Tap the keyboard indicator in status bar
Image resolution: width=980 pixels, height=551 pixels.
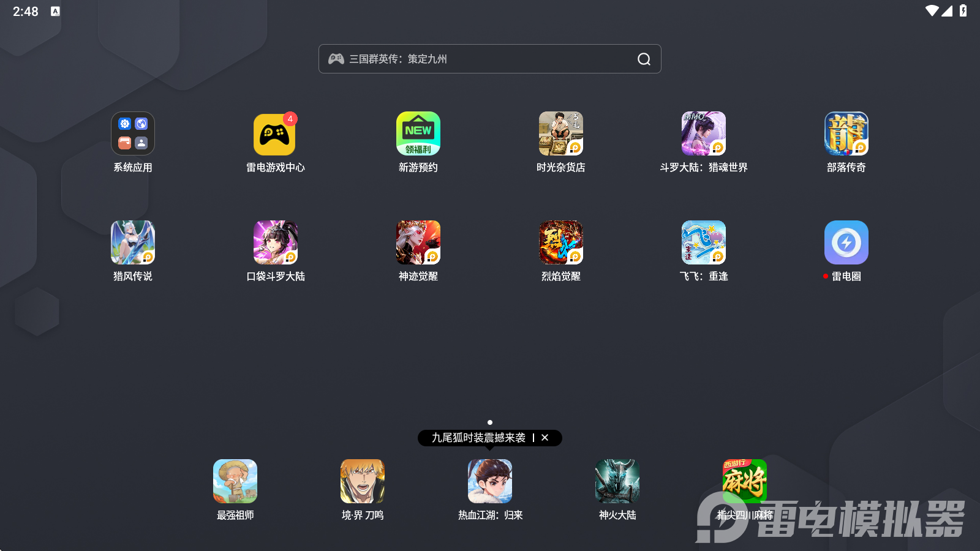[55, 11]
